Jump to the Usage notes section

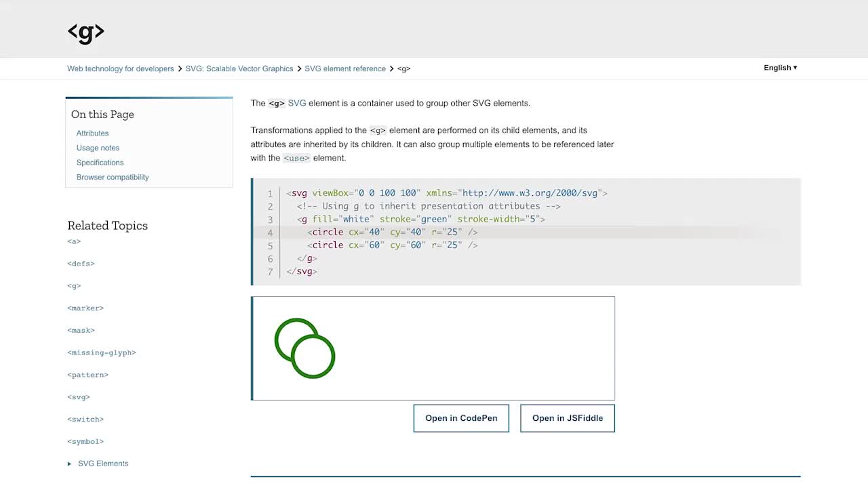pos(98,148)
